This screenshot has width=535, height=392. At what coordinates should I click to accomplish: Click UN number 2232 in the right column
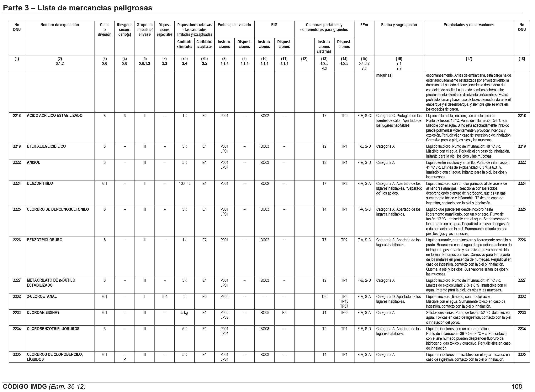[522, 296]
